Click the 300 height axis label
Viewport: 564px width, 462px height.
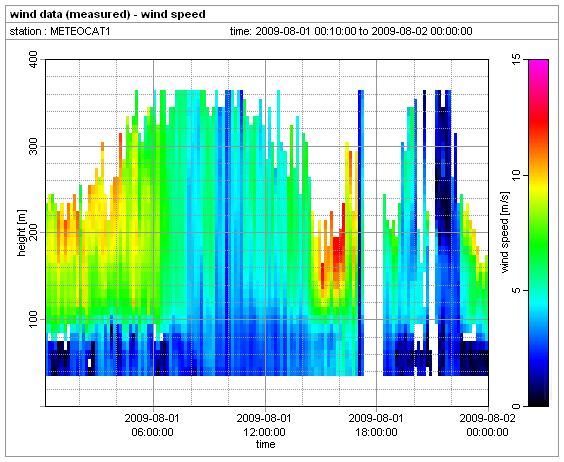click(x=33, y=146)
